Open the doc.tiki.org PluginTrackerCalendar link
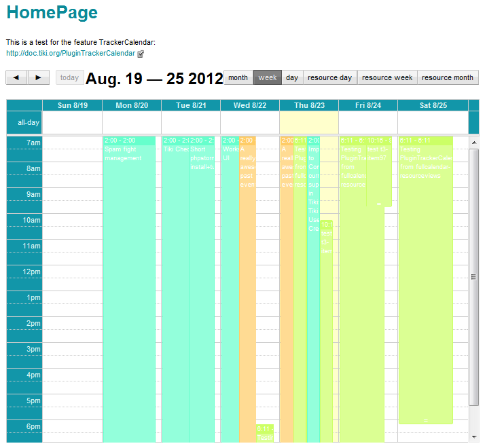Screen dimensions: 487x448 (x=71, y=54)
